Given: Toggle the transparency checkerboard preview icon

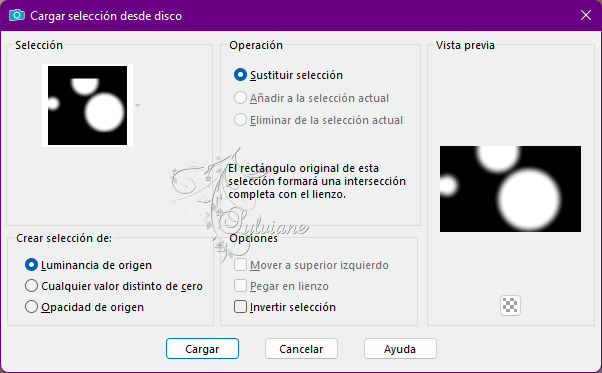Looking at the screenshot, I should 510,305.
